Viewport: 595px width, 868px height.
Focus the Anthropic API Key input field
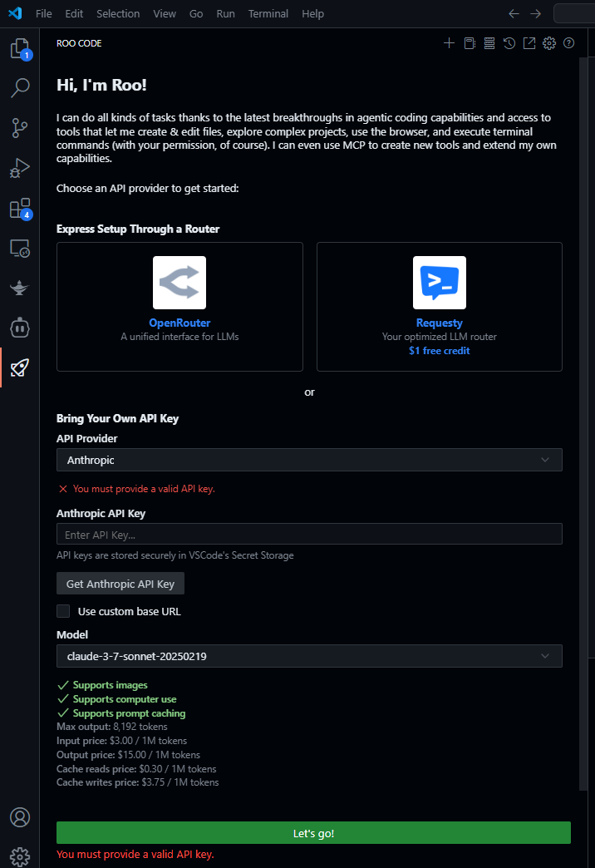[x=309, y=535]
